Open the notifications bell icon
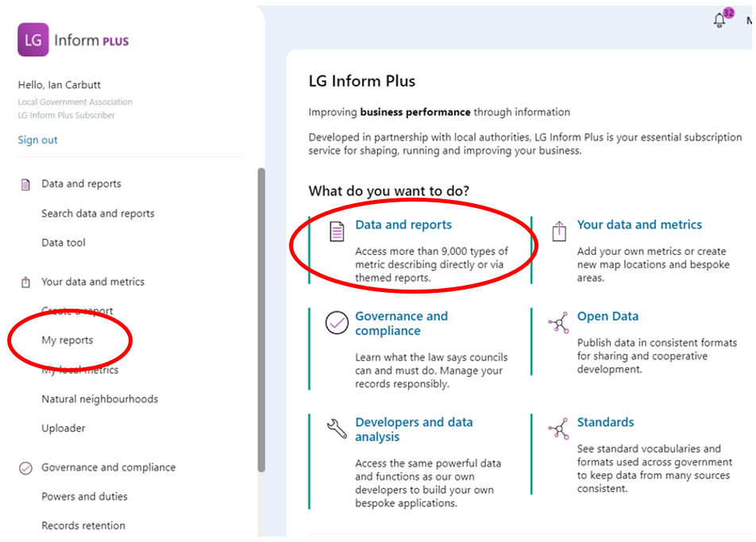 pos(719,20)
